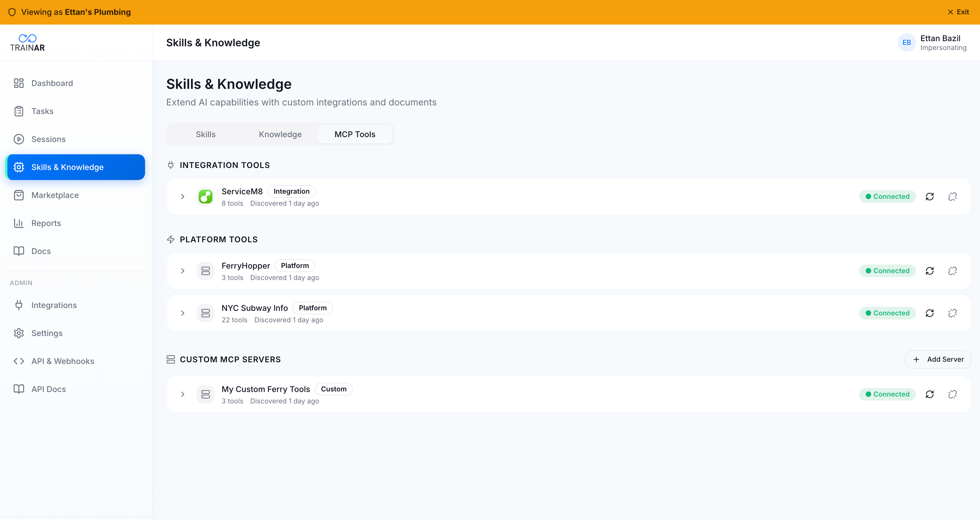Refresh the ServiceM8 MCP server connection
Viewport: 980px width, 520px height.
tap(930, 196)
